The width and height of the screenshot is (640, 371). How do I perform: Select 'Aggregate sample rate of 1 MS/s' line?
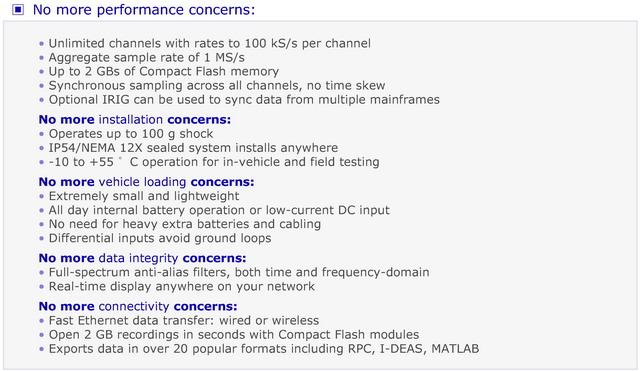pyautogui.click(x=147, y=58)
